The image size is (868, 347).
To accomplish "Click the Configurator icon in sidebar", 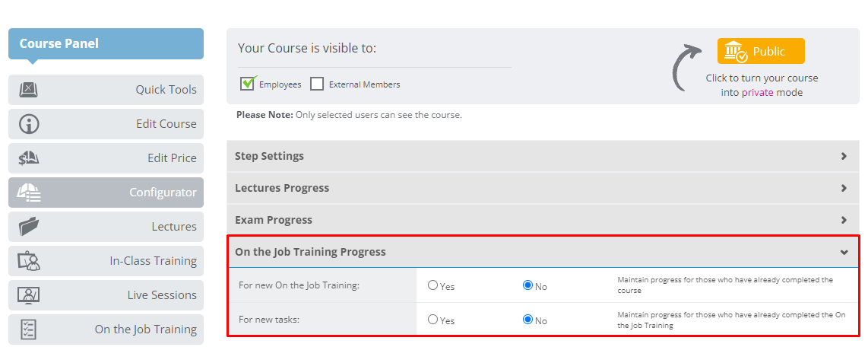I will (x=29, y=193).
